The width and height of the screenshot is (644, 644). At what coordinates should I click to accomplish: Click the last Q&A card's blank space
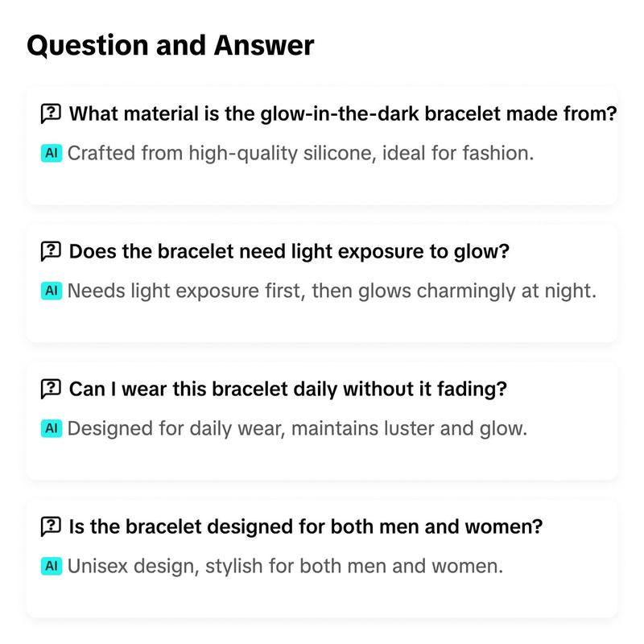coord(321,597)
